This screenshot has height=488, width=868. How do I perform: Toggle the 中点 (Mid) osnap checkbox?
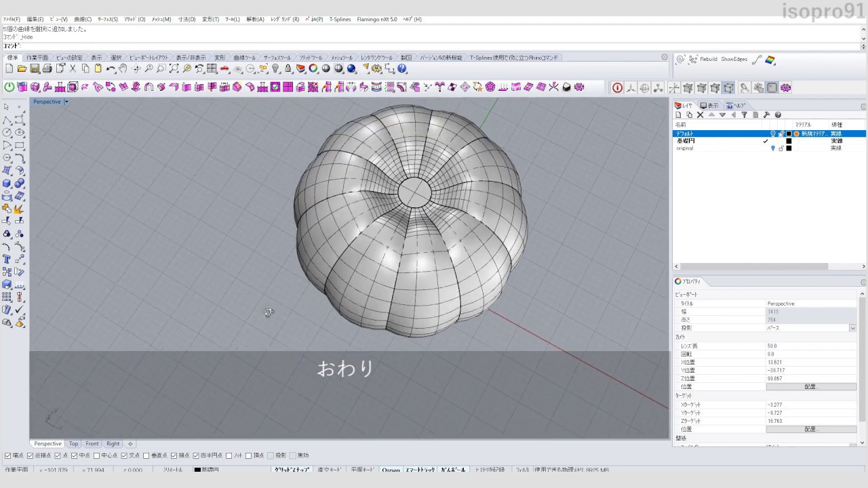(x=75, y=455)
